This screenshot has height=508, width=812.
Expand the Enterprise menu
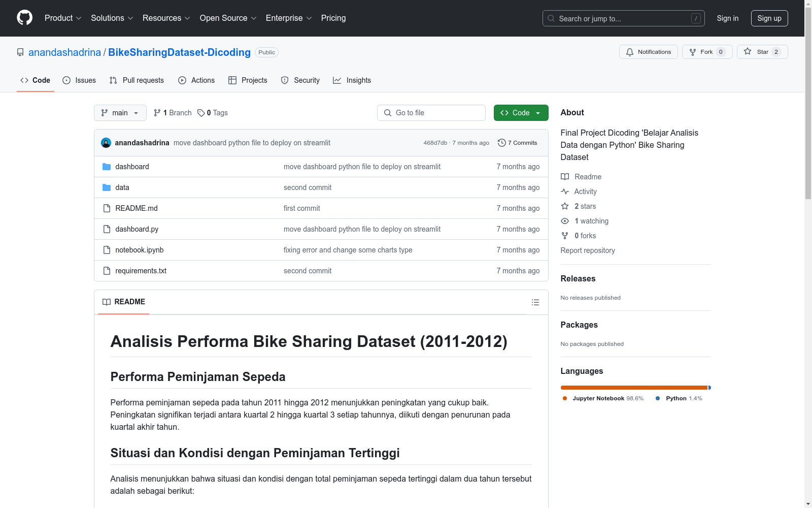pos(289,18)
